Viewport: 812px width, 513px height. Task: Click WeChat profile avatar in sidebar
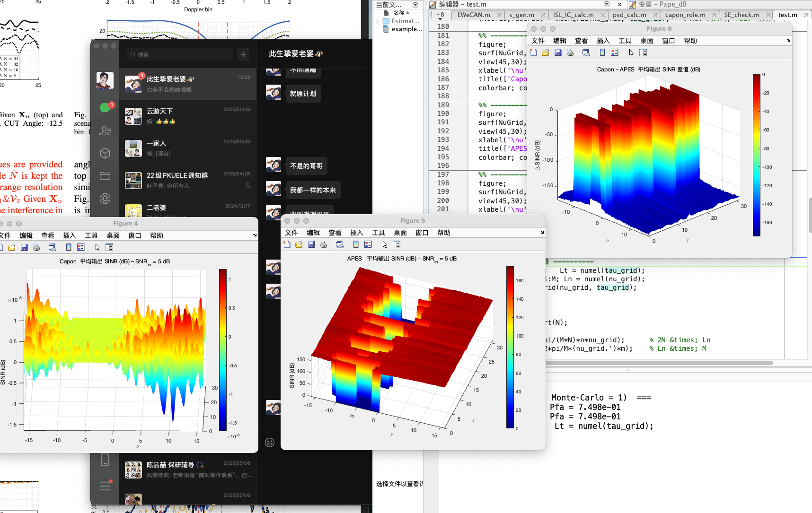click(105, 80)
